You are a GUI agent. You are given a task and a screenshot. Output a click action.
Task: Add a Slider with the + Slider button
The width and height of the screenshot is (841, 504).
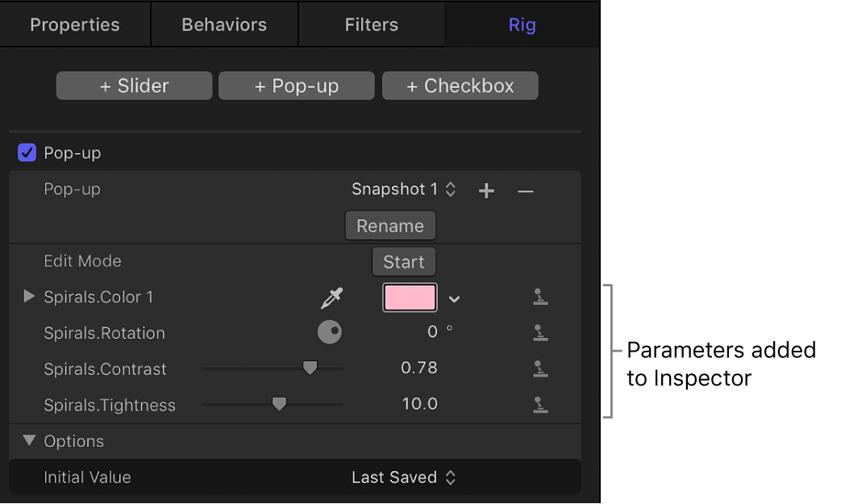tap(134, 85)
